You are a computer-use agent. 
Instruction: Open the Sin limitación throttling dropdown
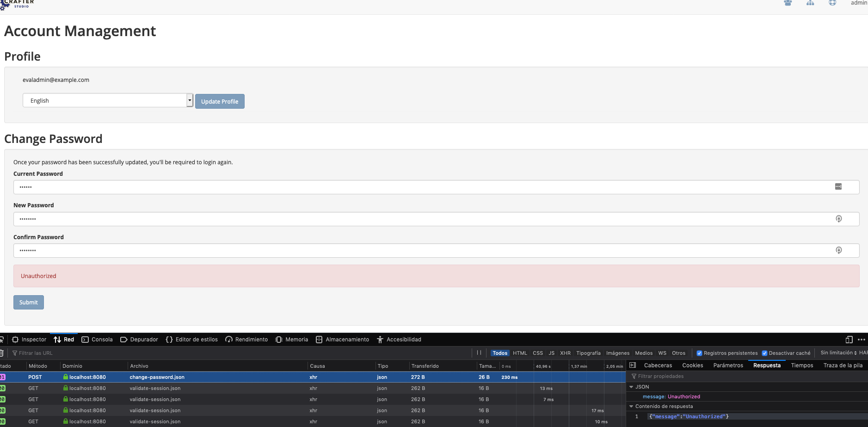[838, 353]
